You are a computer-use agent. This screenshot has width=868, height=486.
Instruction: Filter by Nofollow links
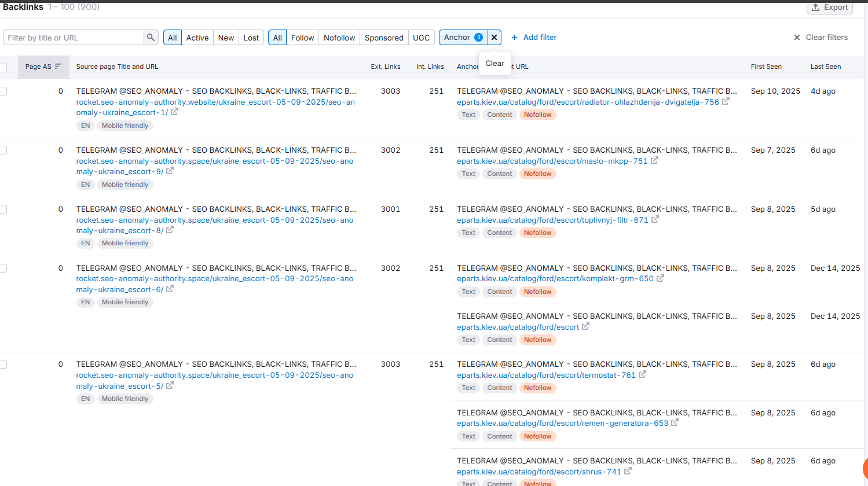coord(339,38)
